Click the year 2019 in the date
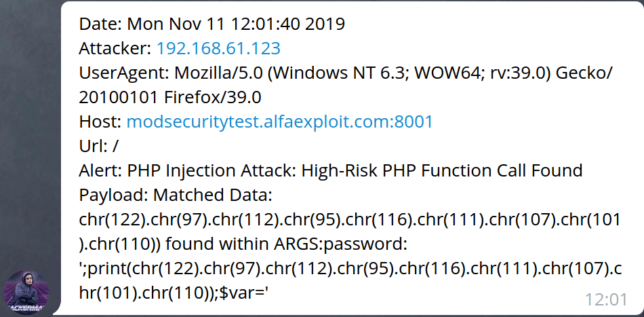The height and width of the screenshot is (317, 644). (x=327, y=24)
